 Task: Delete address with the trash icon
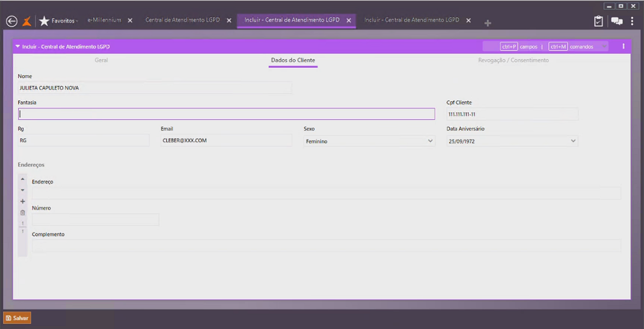tap(23, 213)
